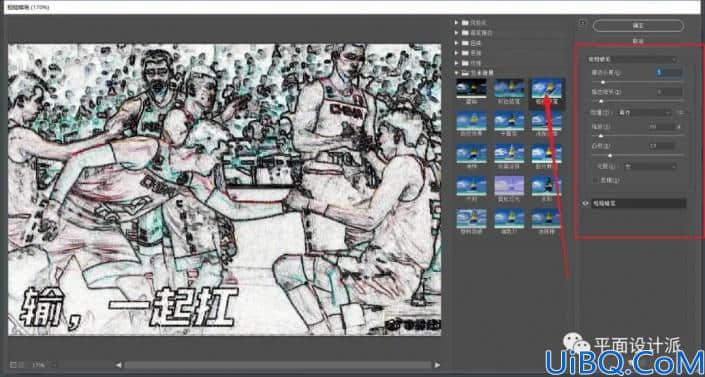Select the 粗糙蜡笔 (Rough Pastels) filter thumbnail

pos(547,88)
